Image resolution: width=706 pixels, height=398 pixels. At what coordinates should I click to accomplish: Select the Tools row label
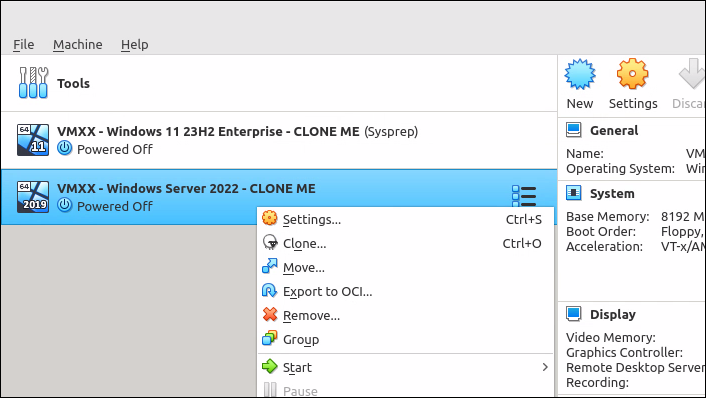tap(73, 83)
